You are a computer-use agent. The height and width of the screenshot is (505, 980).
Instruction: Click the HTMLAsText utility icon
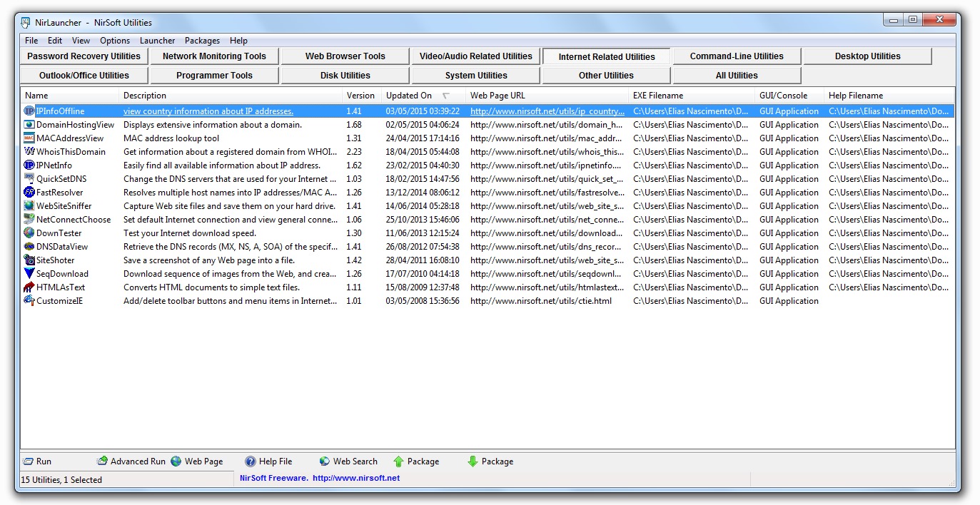29,287
